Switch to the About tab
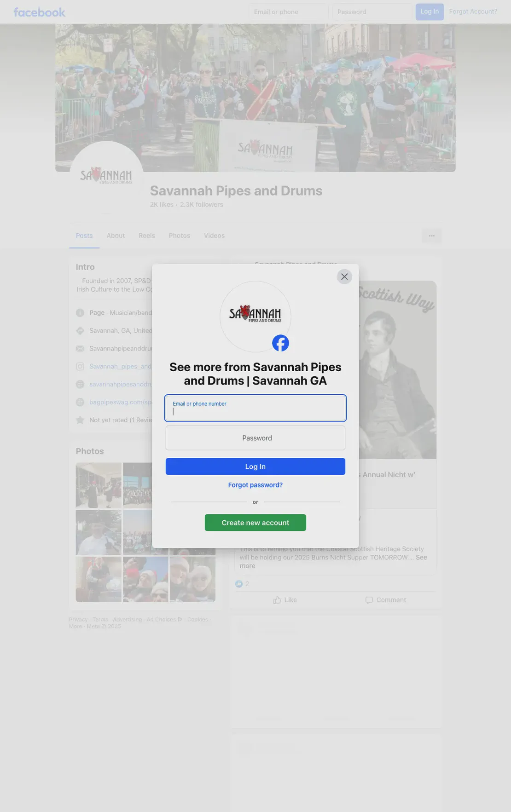Image resolution: width=511 pixels, height=812 pixels. [116, 236]
